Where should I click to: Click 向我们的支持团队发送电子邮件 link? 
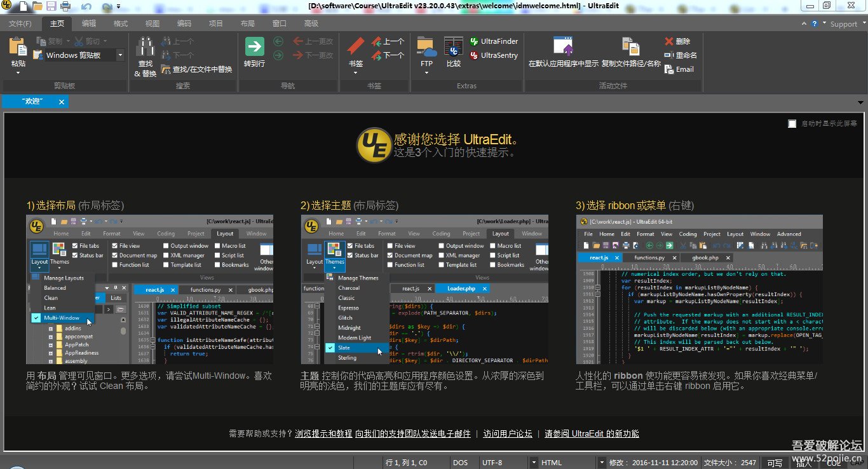413,433
